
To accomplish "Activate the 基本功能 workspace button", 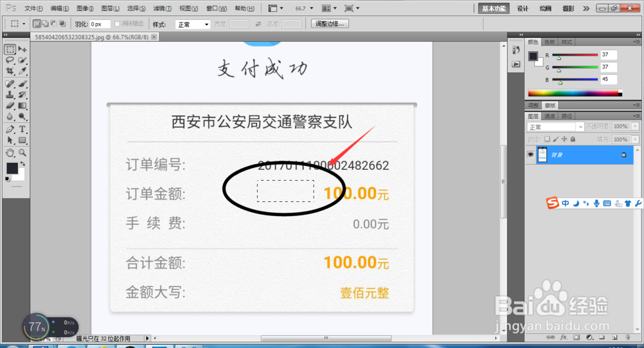I will (494, 8).
